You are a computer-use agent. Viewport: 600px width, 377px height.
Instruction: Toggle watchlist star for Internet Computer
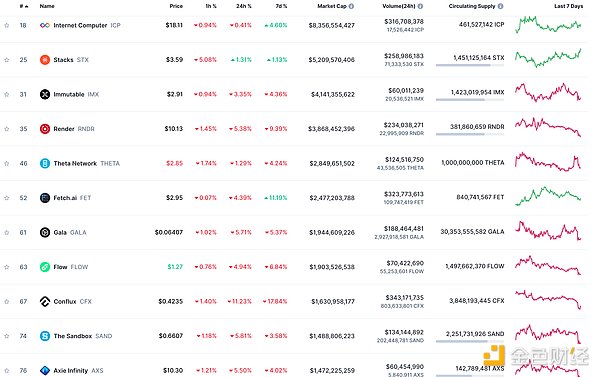coord(7,25)
